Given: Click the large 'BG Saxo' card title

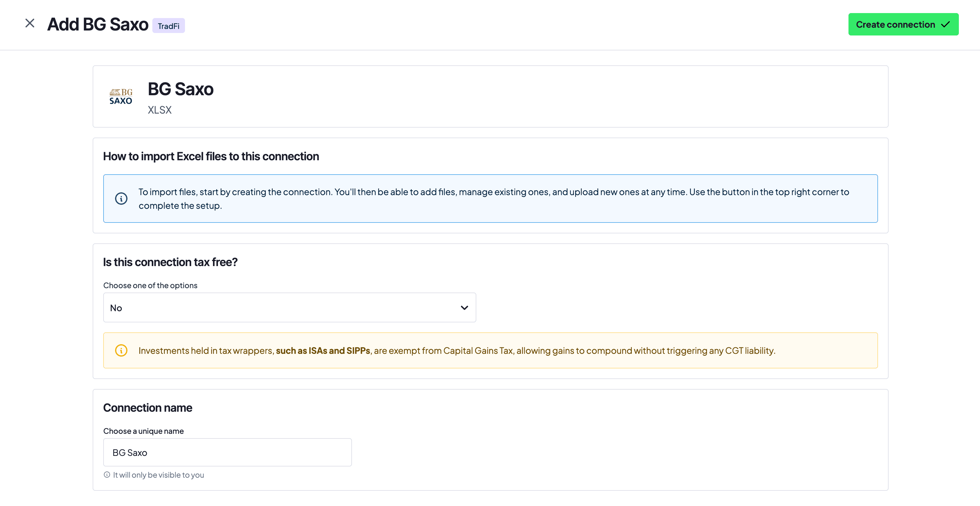Looking at the screenshot, I should point(181,90).
